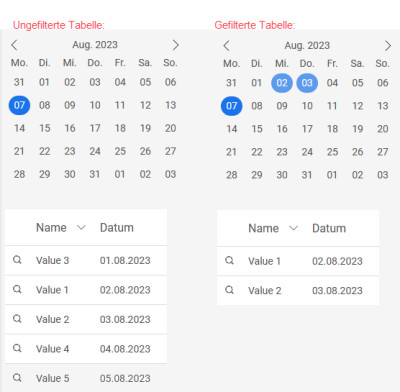Select highlighted day 03 in filtered calendar
Viewport: 400px width, 392px height.
(x=307, y=83)
